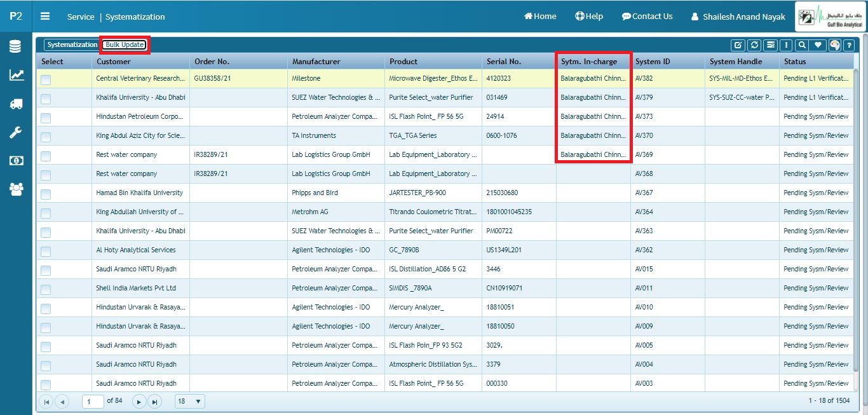Viewport: 868px width, 415px height.
Task: Open the hamburger navigation menu
Action: click(45, 17)
